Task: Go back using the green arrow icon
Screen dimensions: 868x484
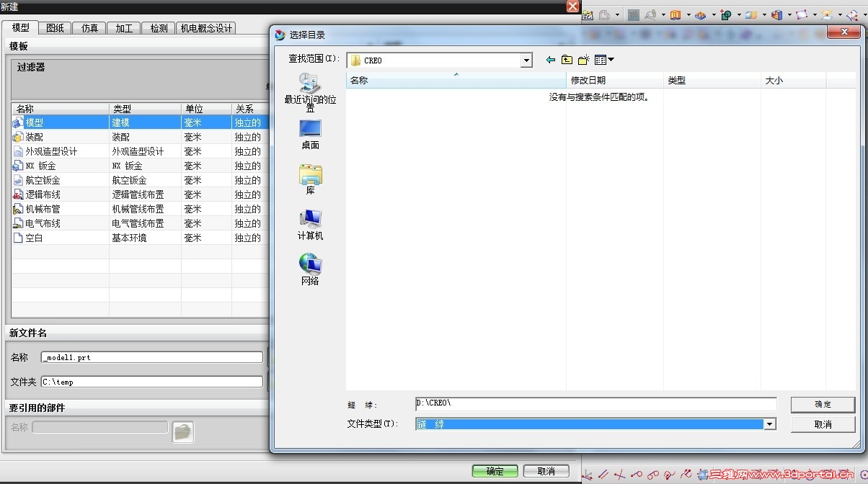Action: tap(551, 60)
